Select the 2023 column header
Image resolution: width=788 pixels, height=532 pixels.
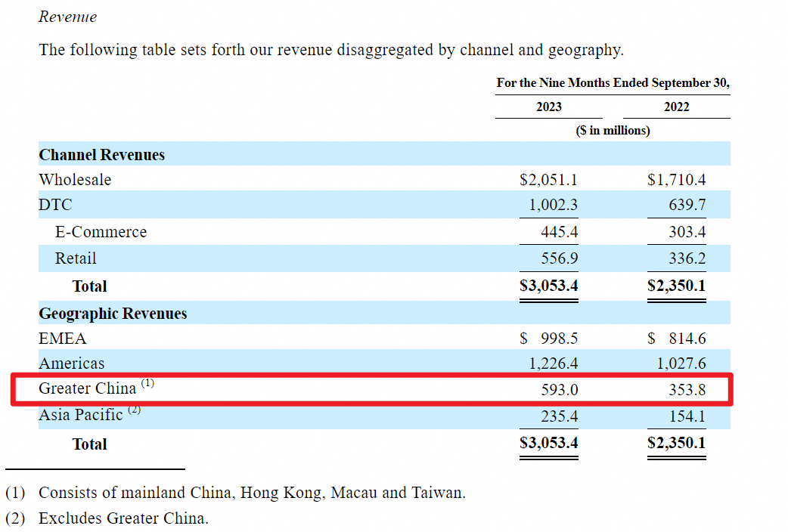click(548, 107)
